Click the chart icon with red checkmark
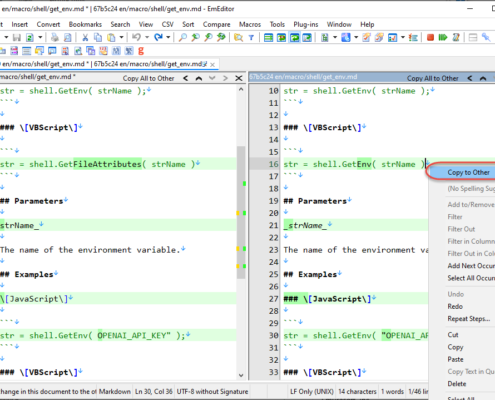 click(392, 38)
